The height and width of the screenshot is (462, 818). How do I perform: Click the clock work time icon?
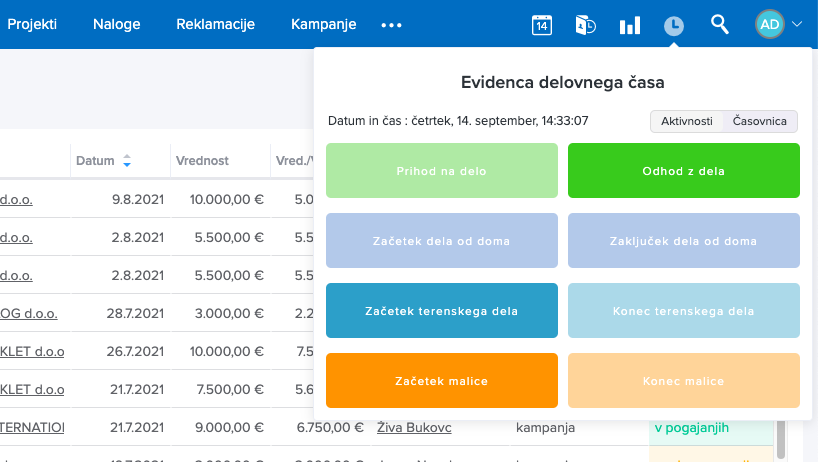(x=674, y=25)
